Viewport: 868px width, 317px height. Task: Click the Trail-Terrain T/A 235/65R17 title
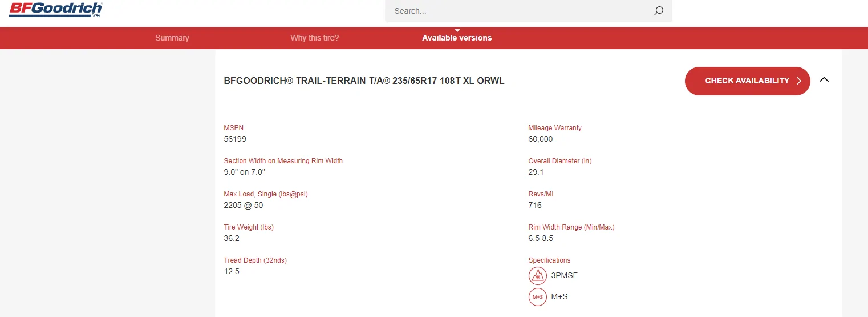364,81
